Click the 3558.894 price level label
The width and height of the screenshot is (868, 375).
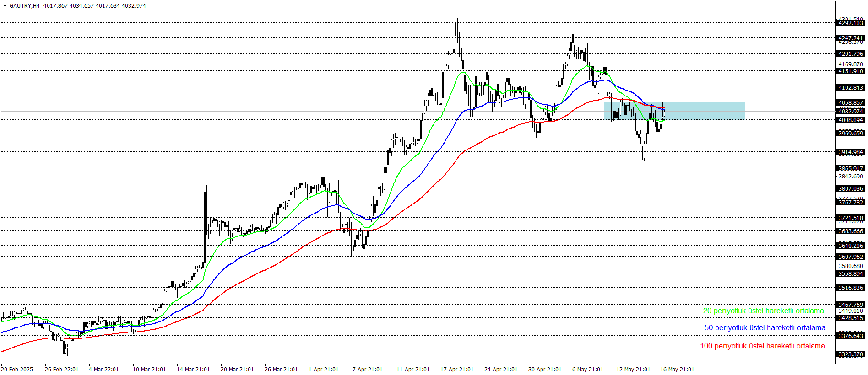[x=851, y=274]
